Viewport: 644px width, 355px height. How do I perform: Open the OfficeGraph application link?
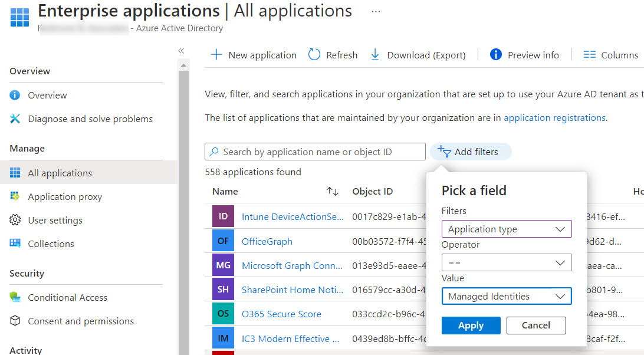[267, 241]
